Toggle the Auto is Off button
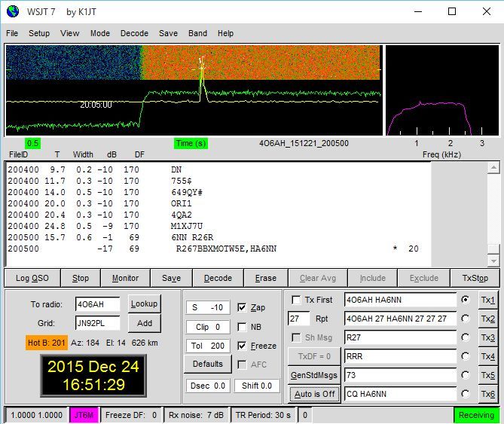The image size is (504, 424). click(x=314, y=394)
